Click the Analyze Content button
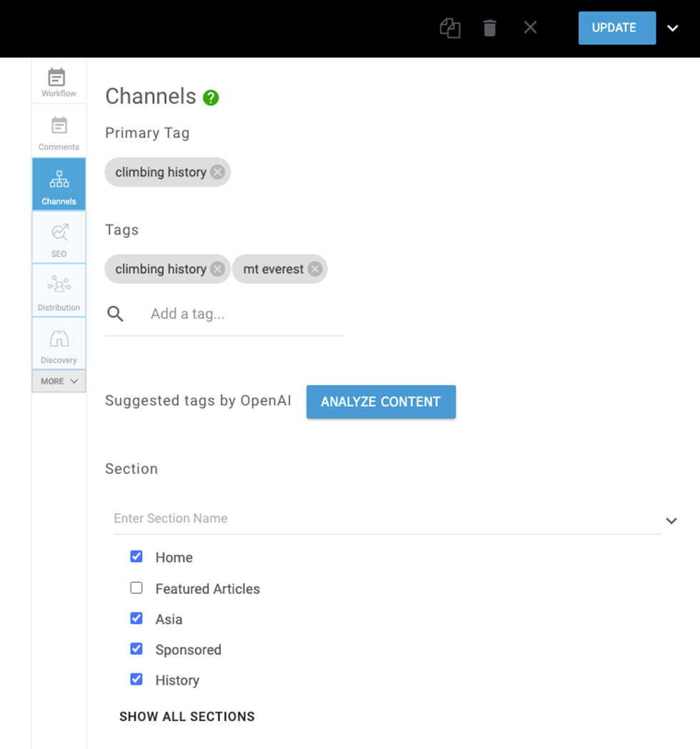This screenshot has width=700, height=749. tap(381, 402)
